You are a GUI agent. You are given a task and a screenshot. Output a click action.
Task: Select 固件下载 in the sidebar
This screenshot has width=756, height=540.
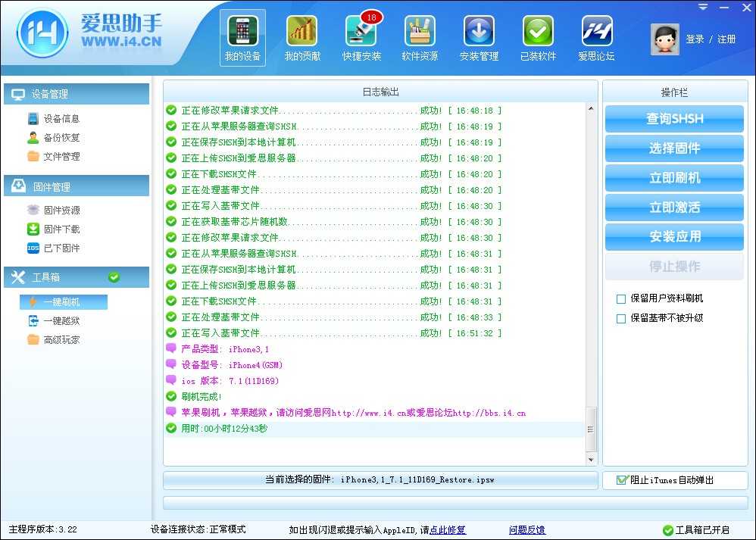point(54,229)
